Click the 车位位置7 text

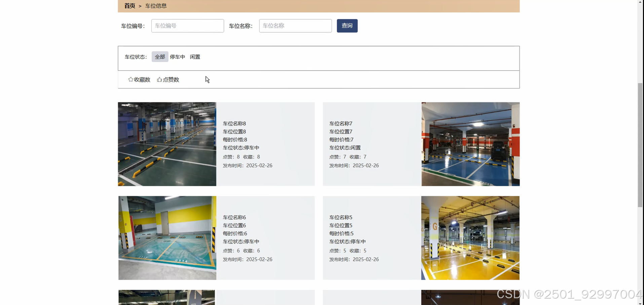[341, 132]
